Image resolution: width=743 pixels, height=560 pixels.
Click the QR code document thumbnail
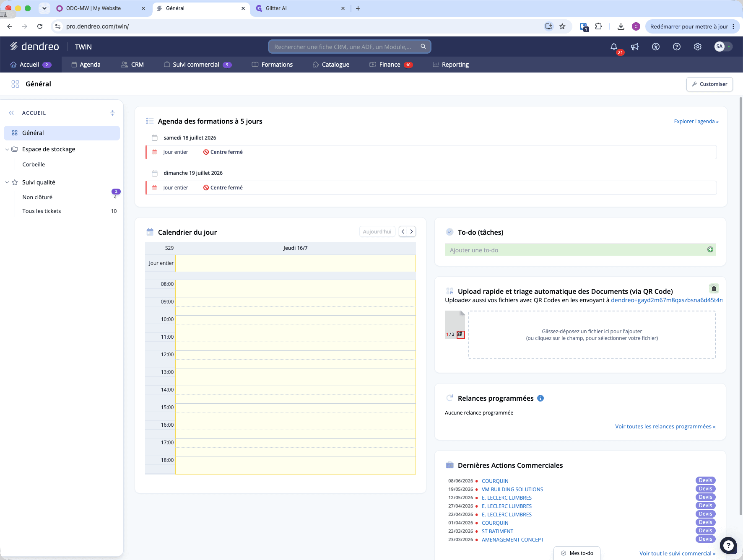click(455, 325)
